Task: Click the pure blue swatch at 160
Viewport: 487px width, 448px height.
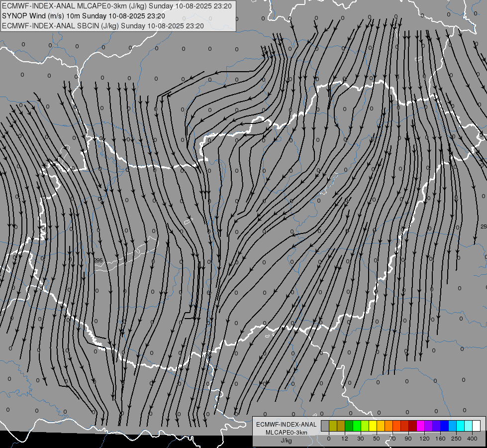Action: [445, 426]
